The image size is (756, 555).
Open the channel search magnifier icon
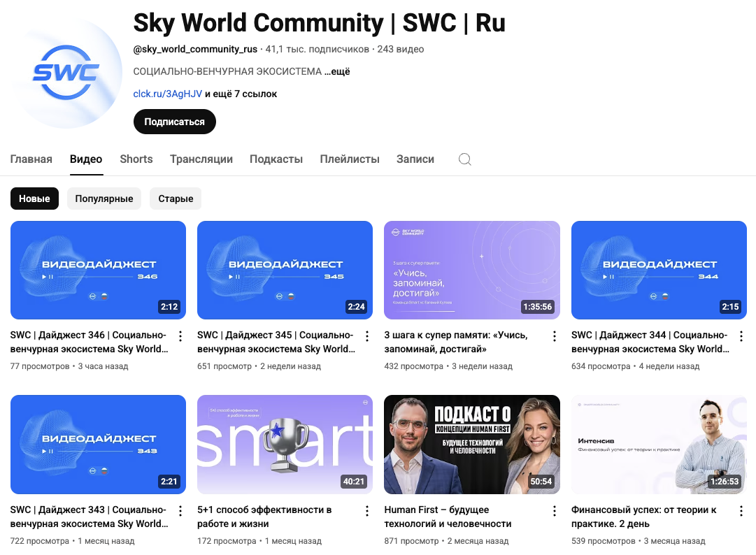[x=465, y=159]
